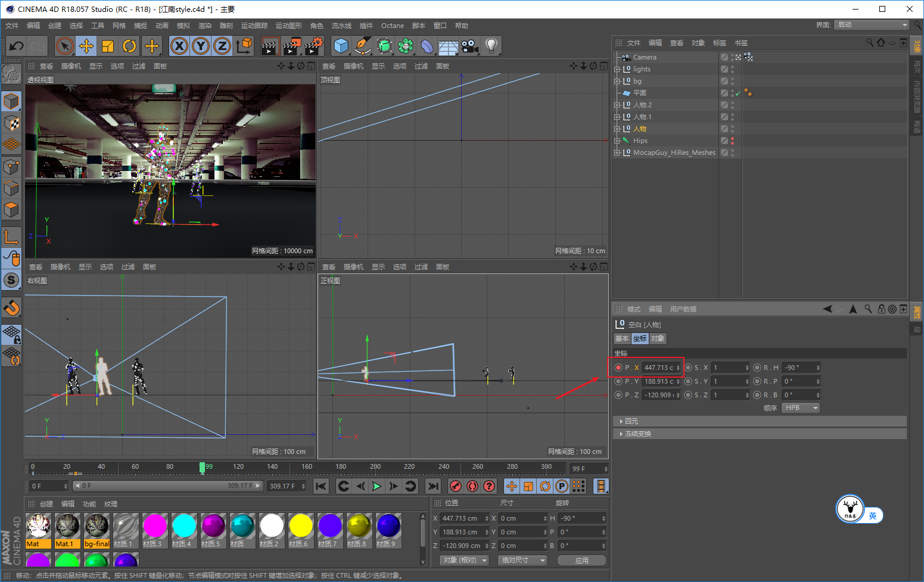
Task: Add a cube primitive from the toolbar
Action: pos(341,46)
